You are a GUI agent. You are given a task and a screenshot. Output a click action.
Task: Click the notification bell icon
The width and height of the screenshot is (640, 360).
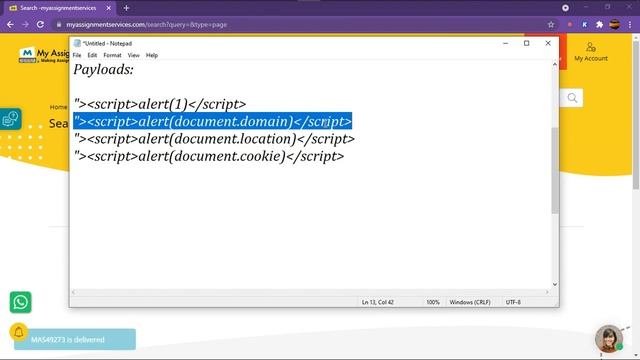pos(19,333)
